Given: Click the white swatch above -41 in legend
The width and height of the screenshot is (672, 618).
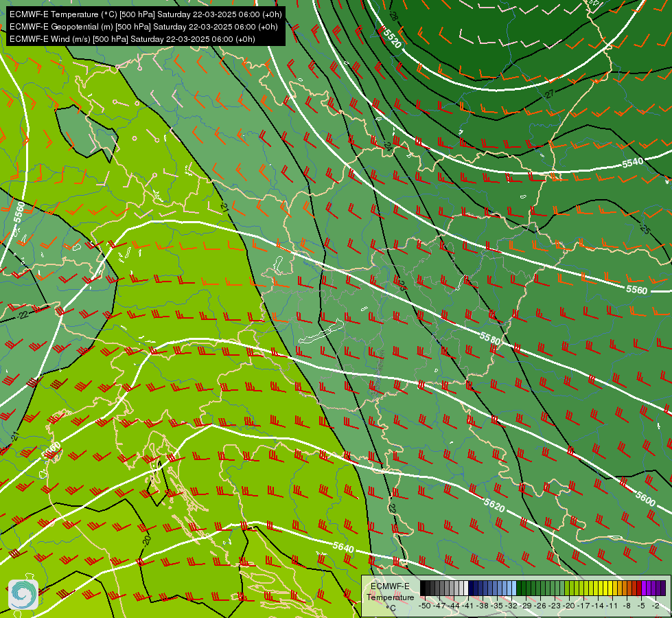Looking at the screenshot, I should coord(466,588).
